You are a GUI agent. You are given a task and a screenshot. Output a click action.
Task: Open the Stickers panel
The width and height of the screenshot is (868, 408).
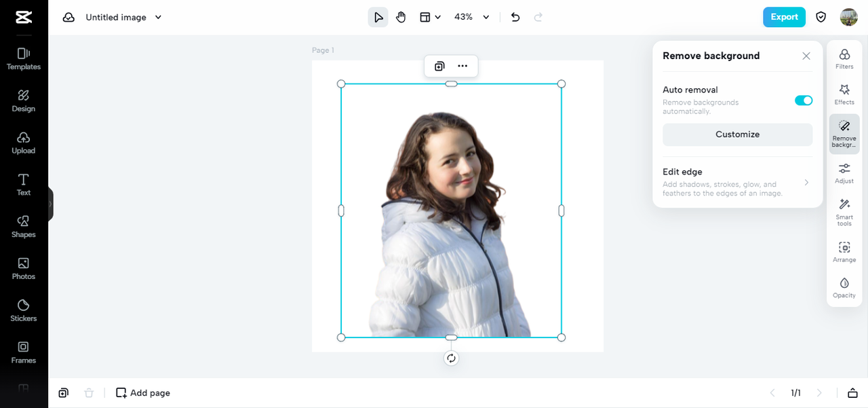pos(24,311)
